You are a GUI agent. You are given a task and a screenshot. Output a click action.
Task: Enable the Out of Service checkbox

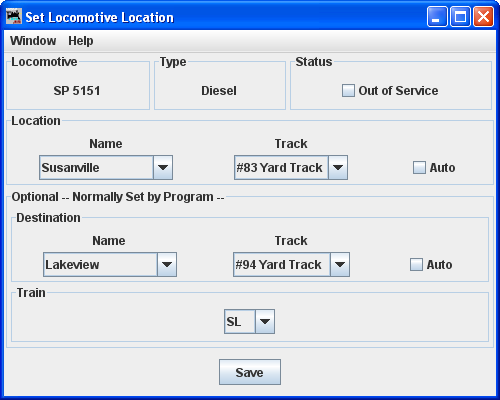point(348,91)
